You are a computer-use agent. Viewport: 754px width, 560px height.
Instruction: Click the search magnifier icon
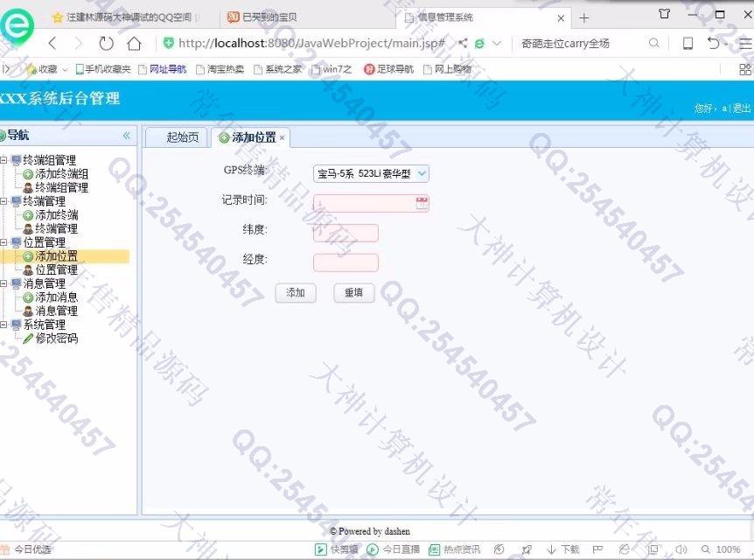(x=654, y=43)
